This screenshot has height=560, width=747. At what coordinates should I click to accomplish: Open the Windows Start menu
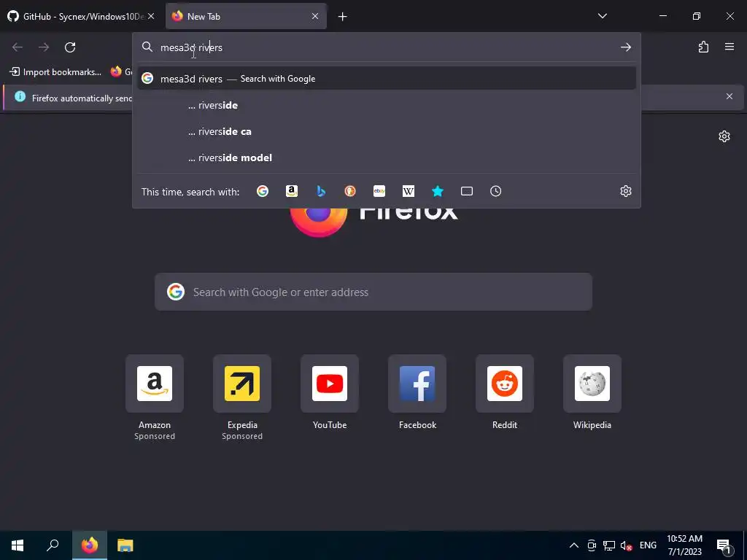coord(18,545)
